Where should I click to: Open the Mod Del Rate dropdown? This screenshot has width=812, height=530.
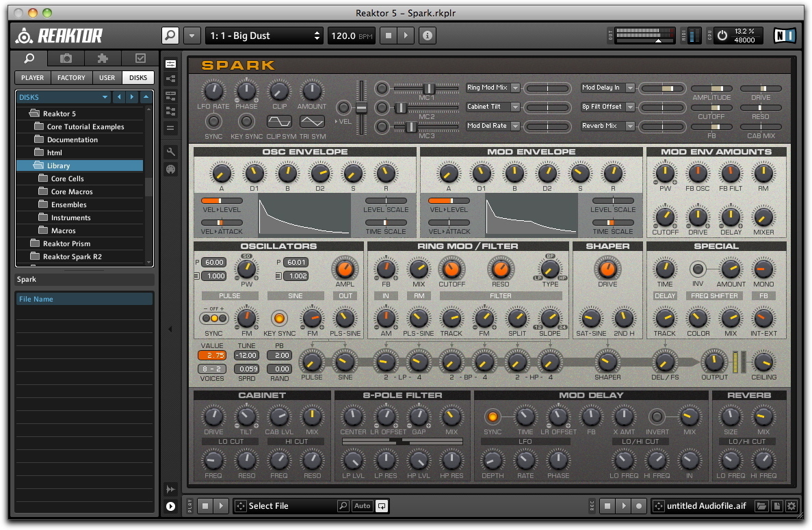(x=493, y=127)
